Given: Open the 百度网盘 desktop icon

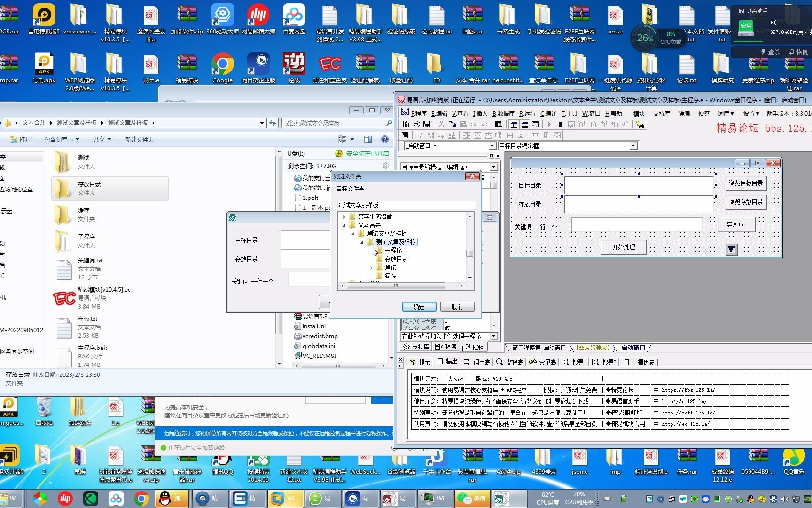Looking at the screenshot, I should coord(294,19).
